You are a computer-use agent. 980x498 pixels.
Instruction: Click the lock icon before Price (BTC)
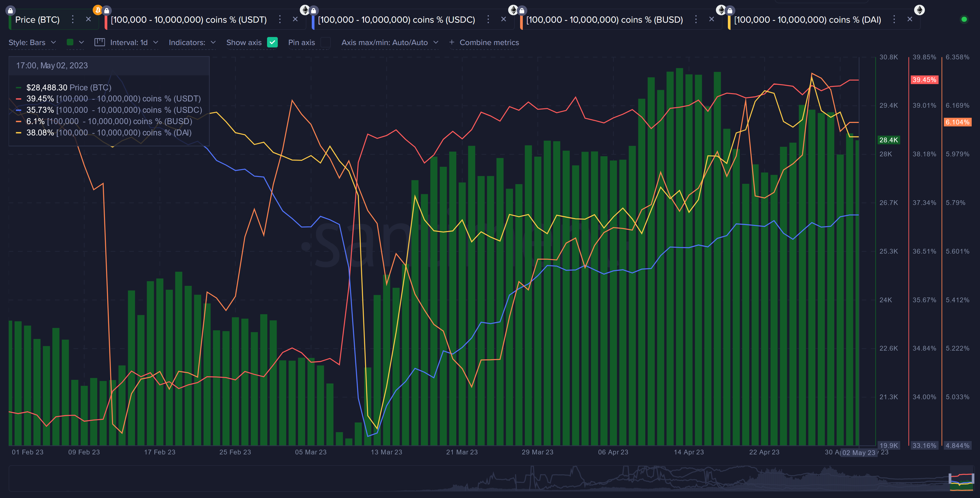coord(11,10)
